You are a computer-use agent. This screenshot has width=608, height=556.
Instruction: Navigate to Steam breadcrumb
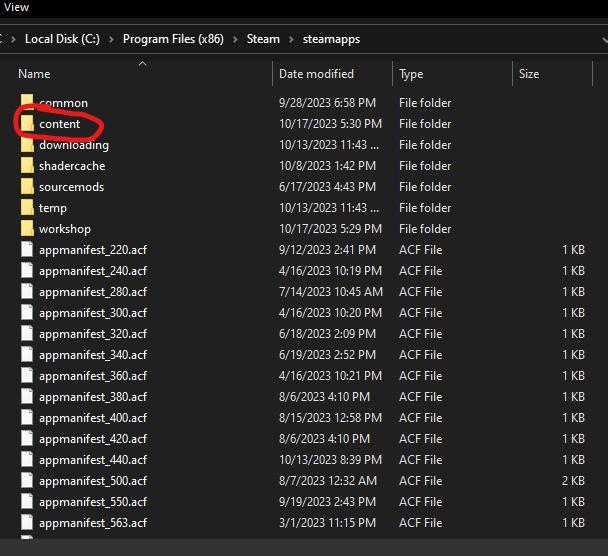click(x=263, y=39)
